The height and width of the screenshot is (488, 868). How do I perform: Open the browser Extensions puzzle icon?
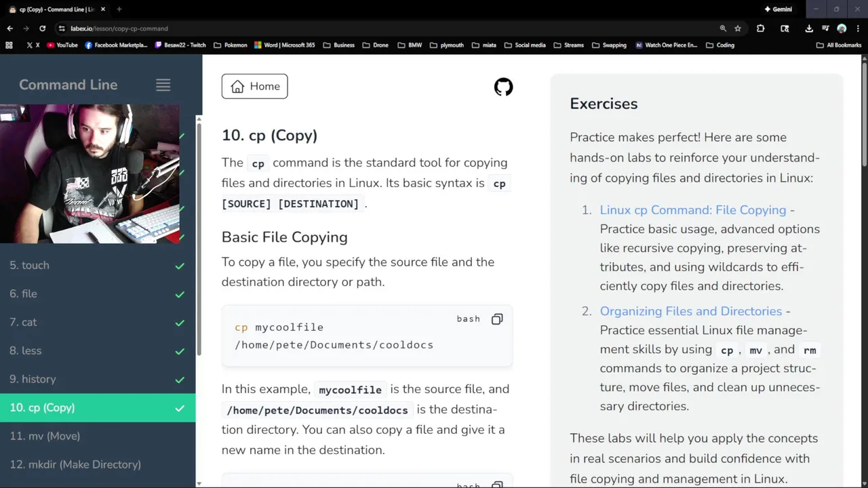(760, 28)
